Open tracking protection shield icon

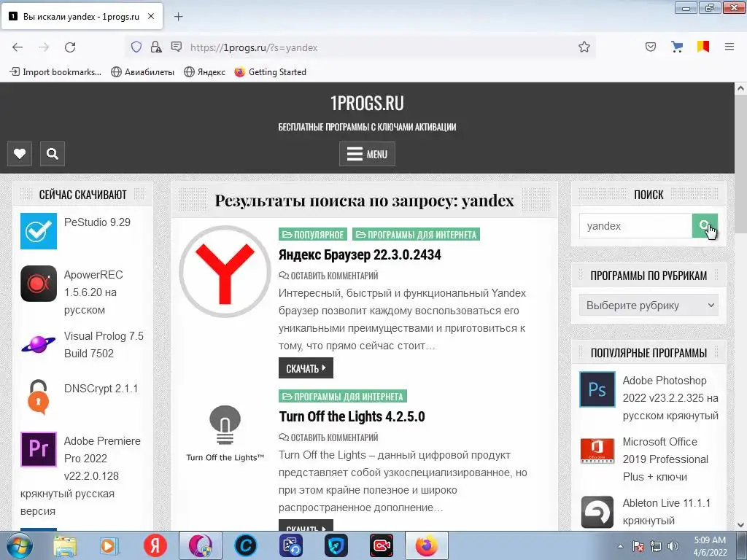136,47
